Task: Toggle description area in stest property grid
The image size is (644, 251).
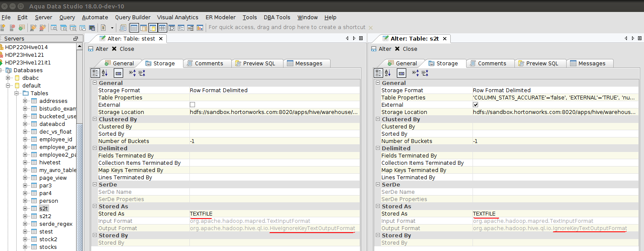Action: [118, 73]
